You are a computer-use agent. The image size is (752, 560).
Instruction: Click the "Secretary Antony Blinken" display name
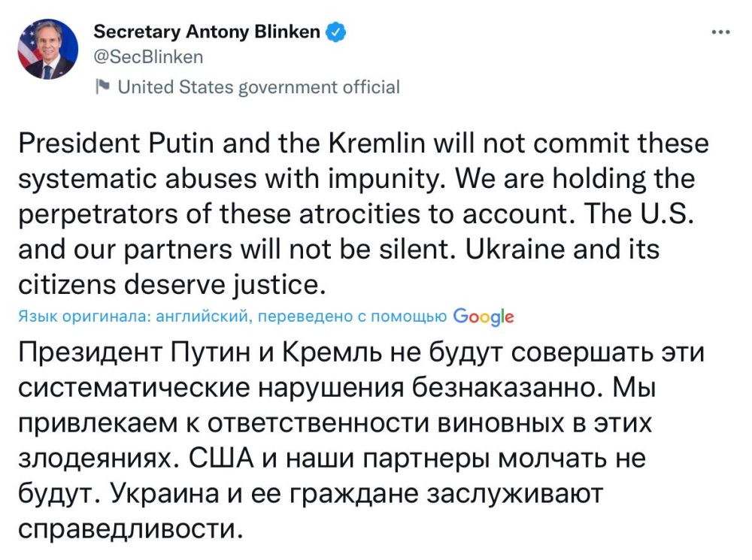pyautogui.click(x=208, y=31)
